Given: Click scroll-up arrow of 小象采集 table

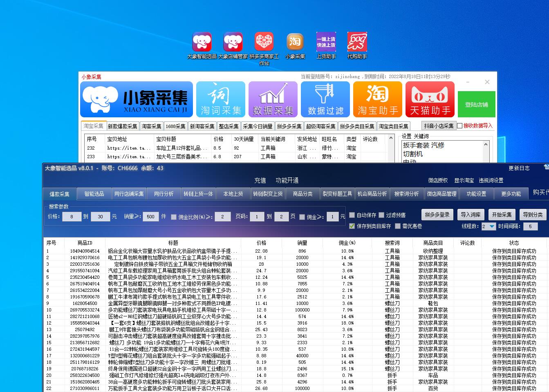Looking at the screenshot, I should click(391, 138).
